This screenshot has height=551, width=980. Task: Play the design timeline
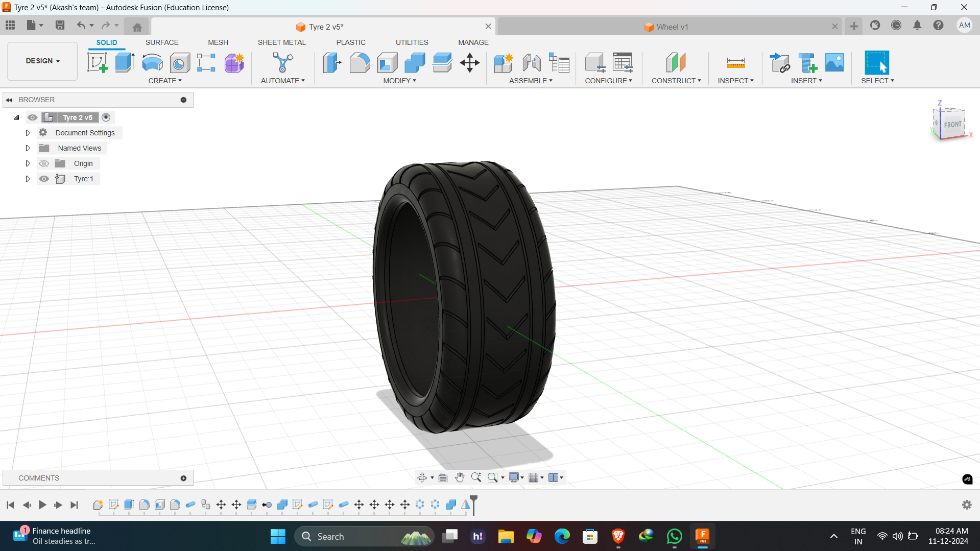42,505
